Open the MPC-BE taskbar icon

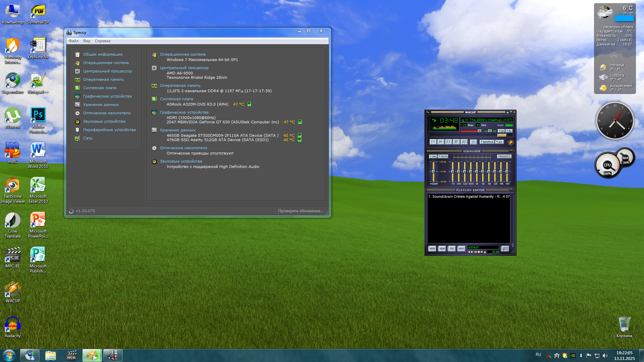[71, 355]
